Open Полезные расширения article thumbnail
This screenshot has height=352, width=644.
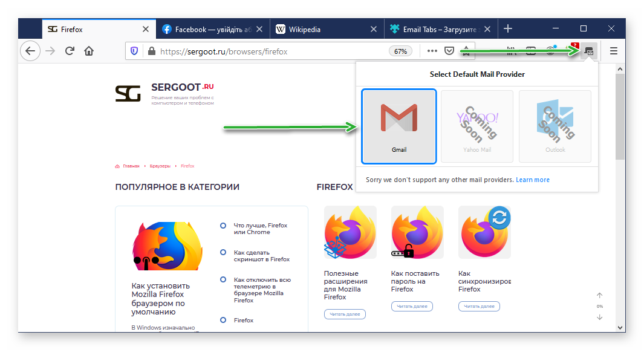coord(350,232)
